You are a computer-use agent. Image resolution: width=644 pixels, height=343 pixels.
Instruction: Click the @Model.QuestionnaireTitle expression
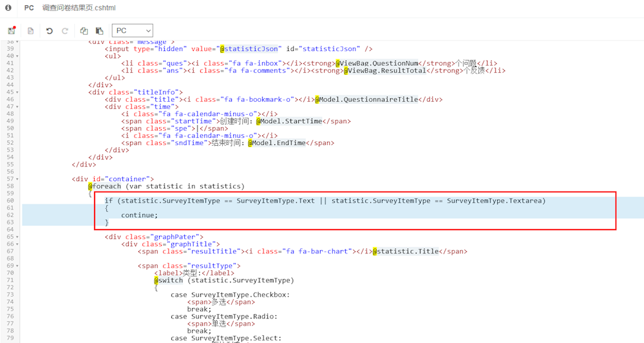point(367,99)
